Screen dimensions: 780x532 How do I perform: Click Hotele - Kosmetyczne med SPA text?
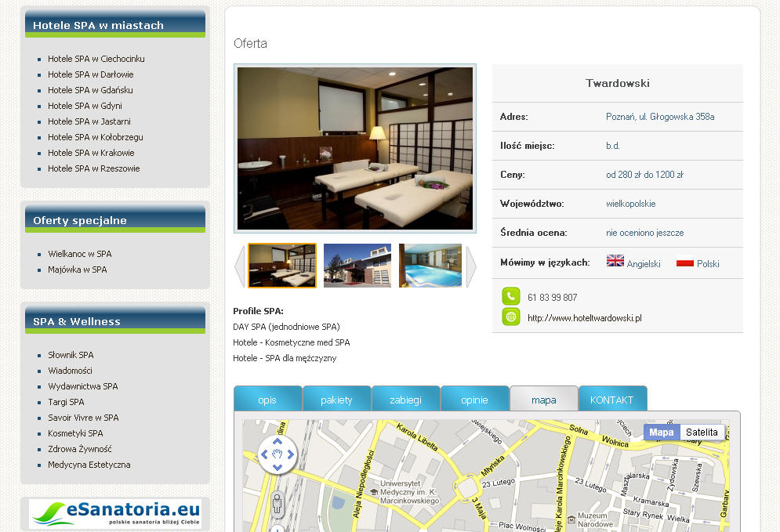[292, 342]
